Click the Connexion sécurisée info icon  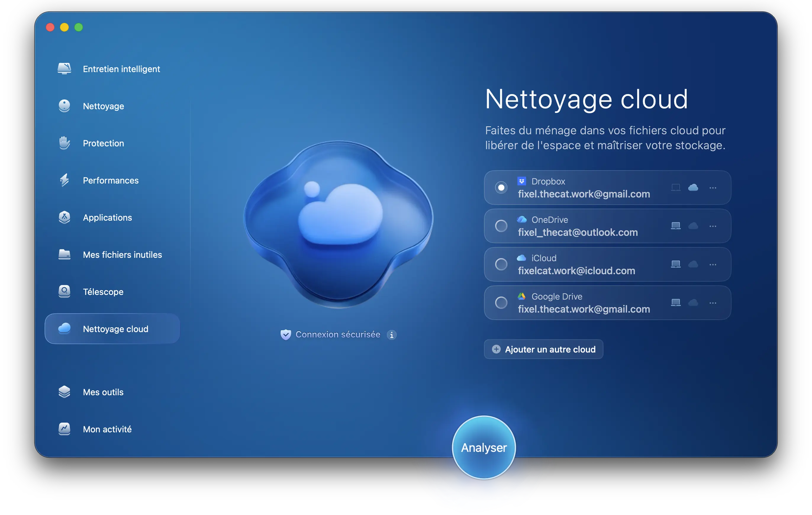tap(391, 334)
